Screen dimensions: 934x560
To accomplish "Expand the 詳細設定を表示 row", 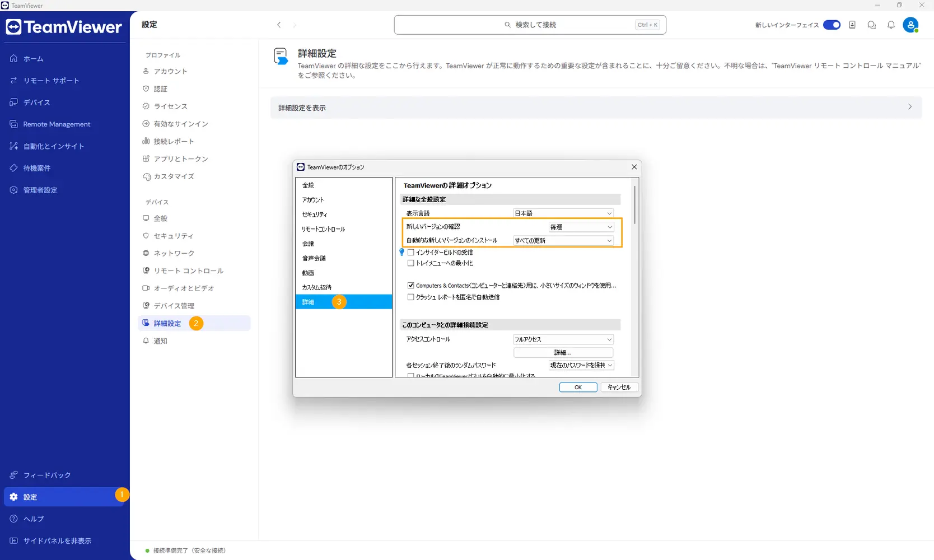I will tap(596, 107).
